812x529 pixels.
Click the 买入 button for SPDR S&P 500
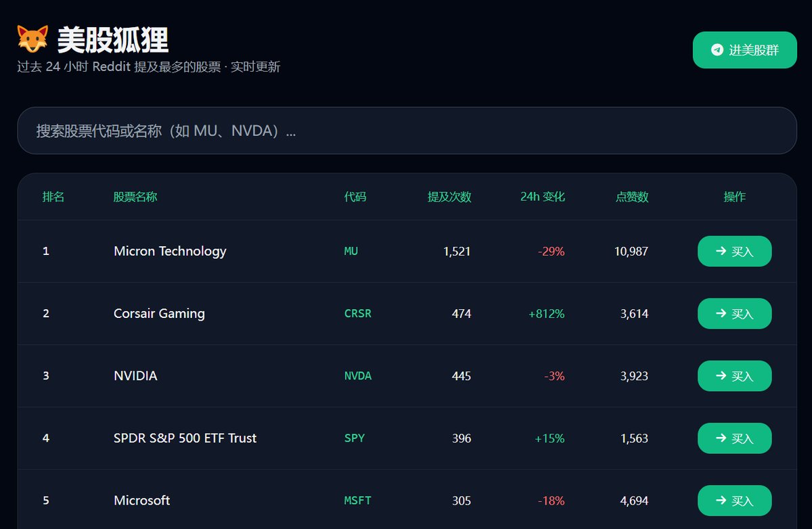pyautogui.click(x=734, y=438)
